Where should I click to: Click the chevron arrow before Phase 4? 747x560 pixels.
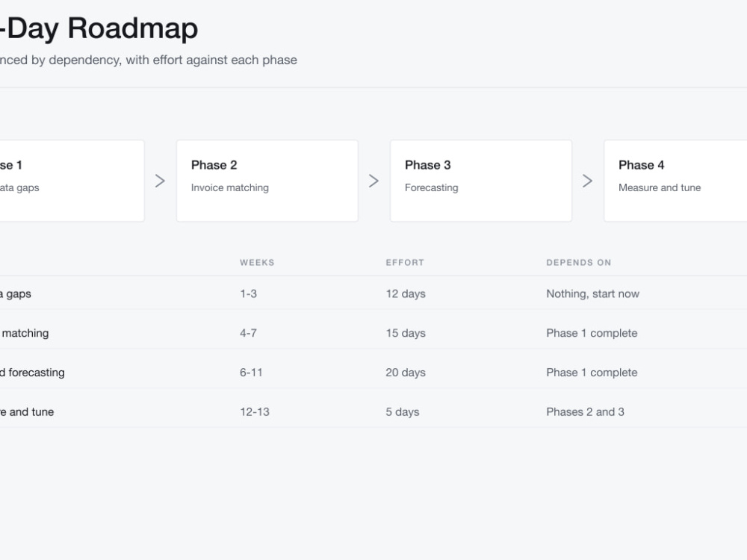[587, 181]
